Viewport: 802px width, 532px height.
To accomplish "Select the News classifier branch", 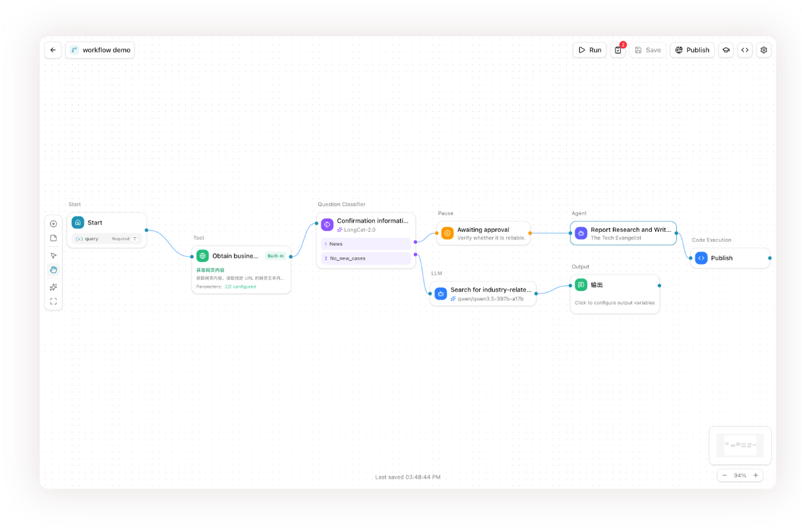I will (x=366, y=244).
